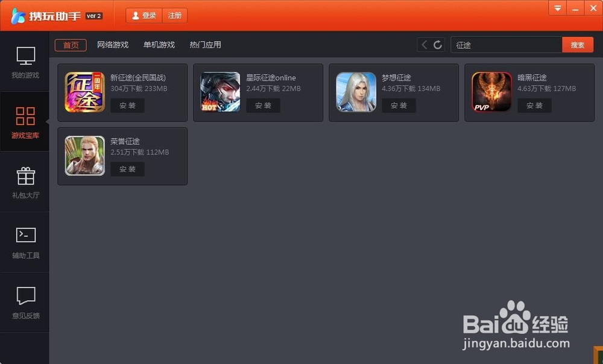Screen dimensions: 603x364
Task: Minimize the 携玩助手 window
Action: tap(575, 8)
